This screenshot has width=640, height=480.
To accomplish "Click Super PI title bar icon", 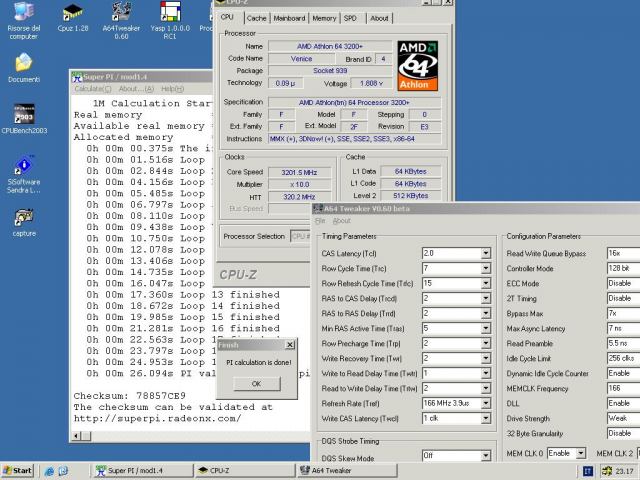I will (77, 77).
